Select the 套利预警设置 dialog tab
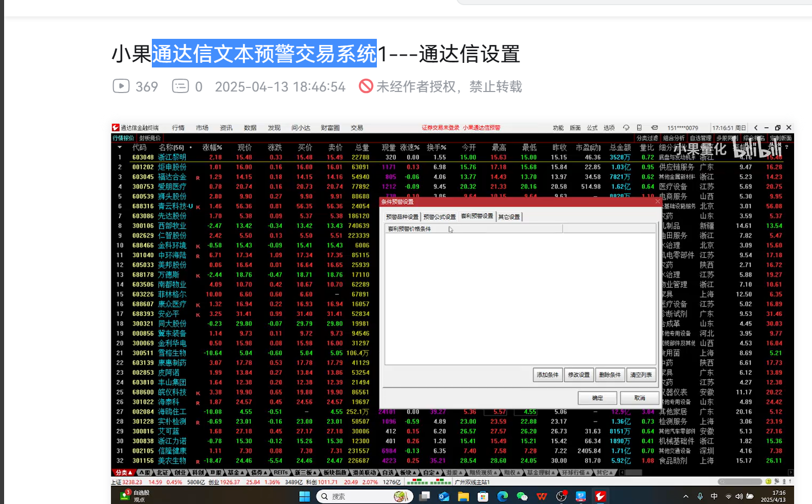The height and width of the screenshot is (504, 812). (477, 216)
